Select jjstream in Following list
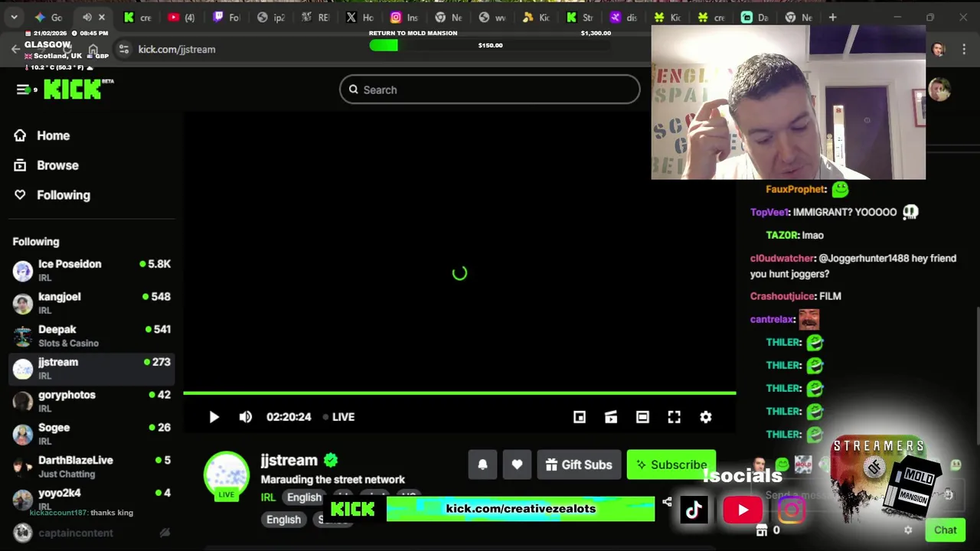980x551 pixels. coord(91,369)
